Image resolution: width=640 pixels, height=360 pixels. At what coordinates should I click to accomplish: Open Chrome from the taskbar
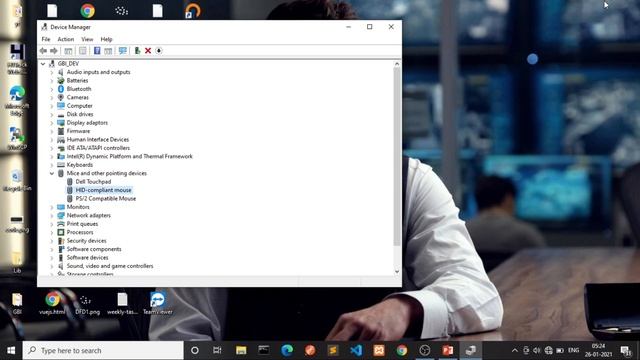click(x=402, y=350)
